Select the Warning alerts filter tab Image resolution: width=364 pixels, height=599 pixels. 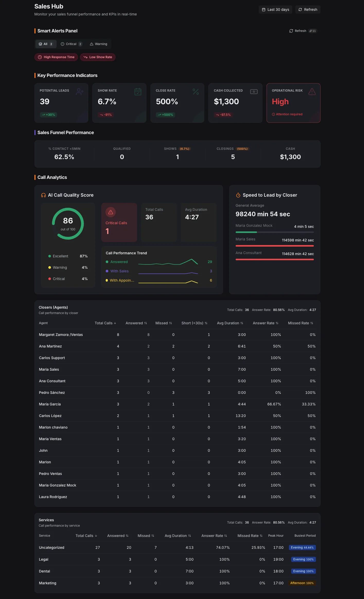99,44
